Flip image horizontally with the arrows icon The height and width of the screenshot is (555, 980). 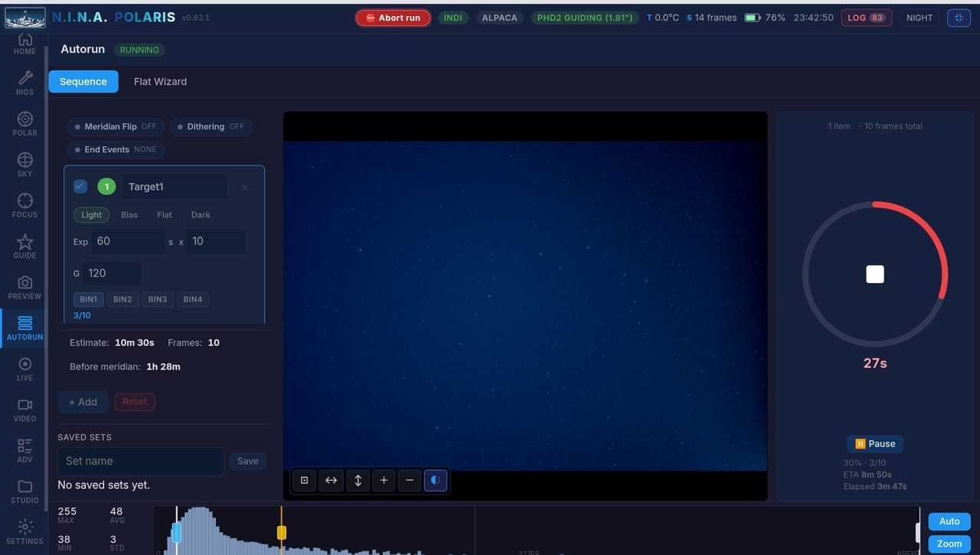click(x=331, y=480)
